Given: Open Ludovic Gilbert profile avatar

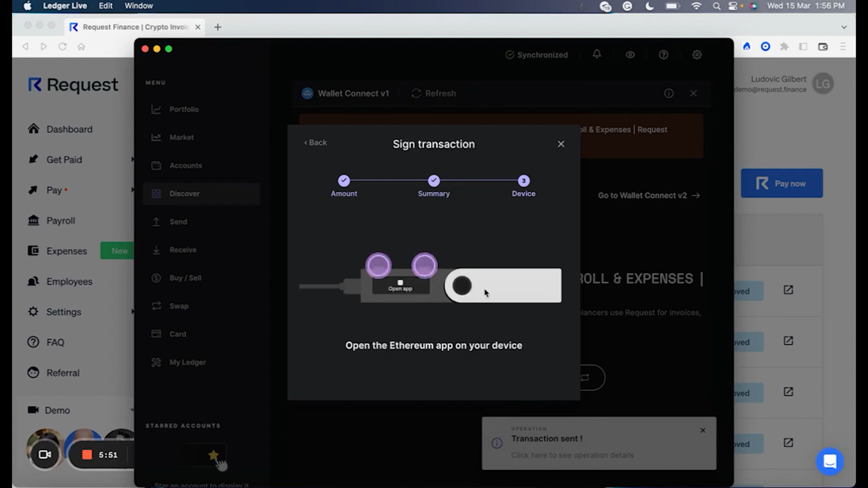Looking at the screenshot, I should [x=823, y=84].
